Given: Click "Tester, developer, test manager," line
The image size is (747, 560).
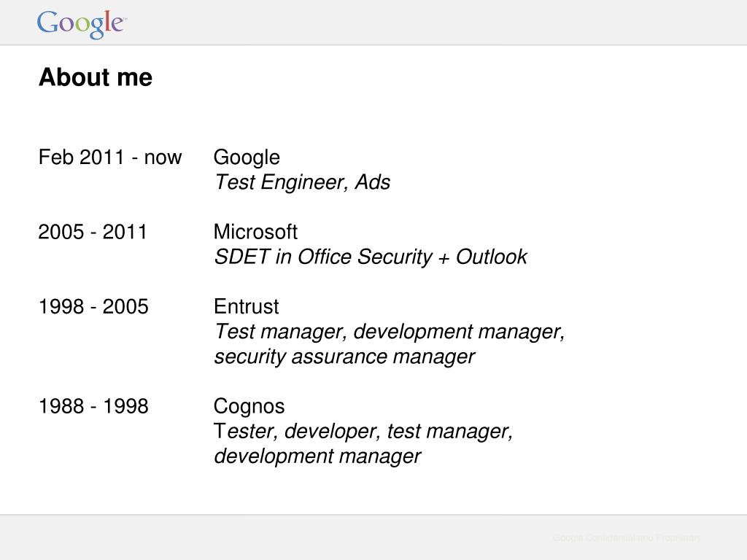Looking at the screenshot, I should (363, 432).
